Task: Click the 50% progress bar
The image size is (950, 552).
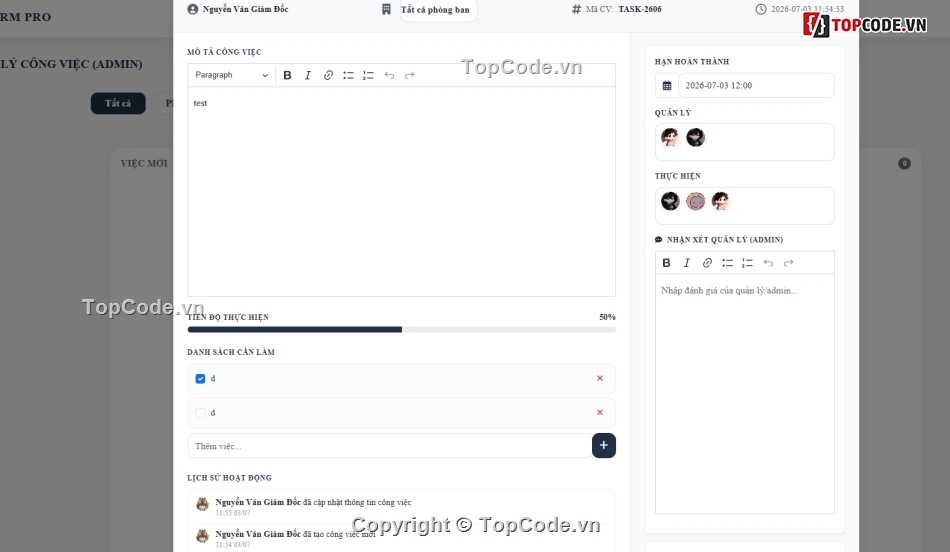Action: tap(402, 330)
